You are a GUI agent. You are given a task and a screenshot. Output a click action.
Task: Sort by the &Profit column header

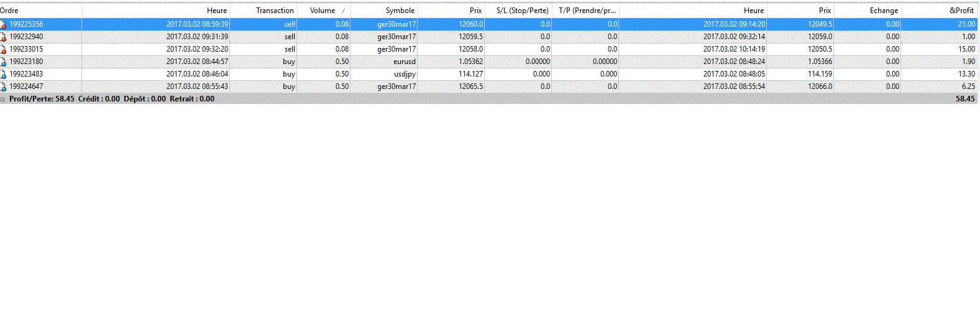(940, 11)
